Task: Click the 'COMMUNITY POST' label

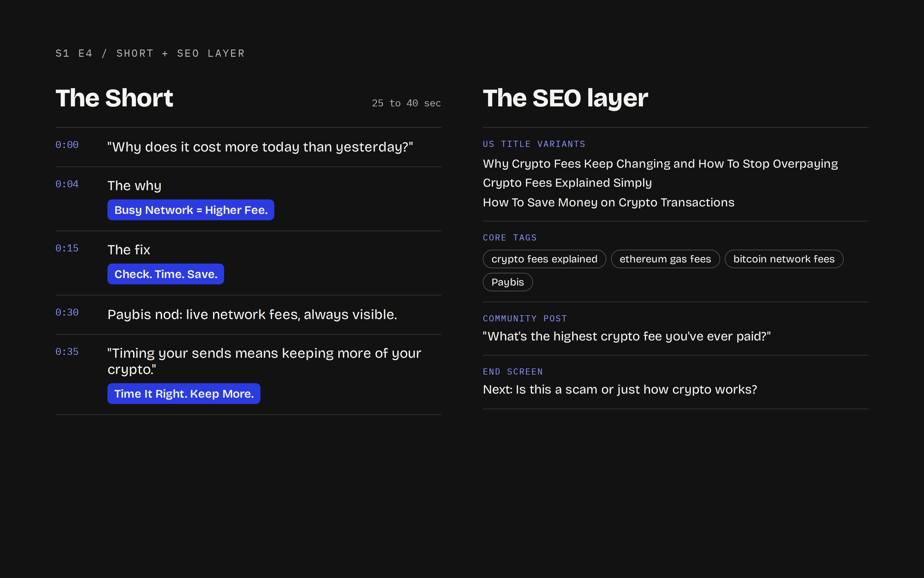Action: pyautogui.click(x=525, y=318)
